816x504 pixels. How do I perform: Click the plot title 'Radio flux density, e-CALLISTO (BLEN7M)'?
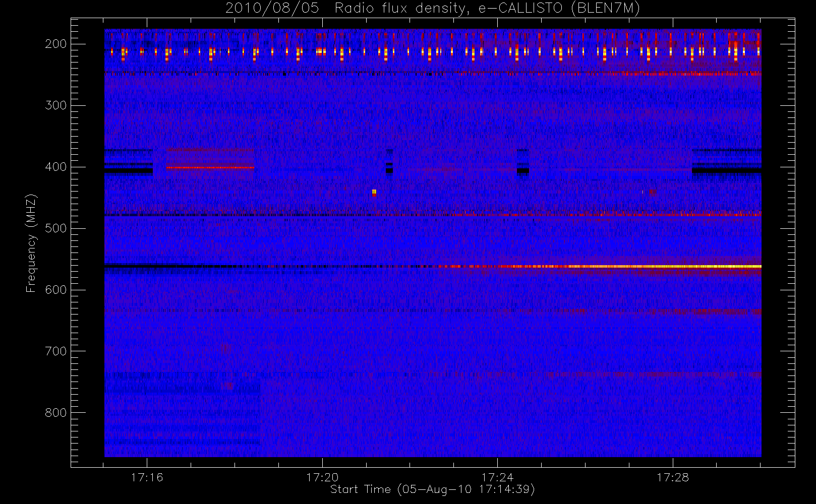click(x=487, y=9)
